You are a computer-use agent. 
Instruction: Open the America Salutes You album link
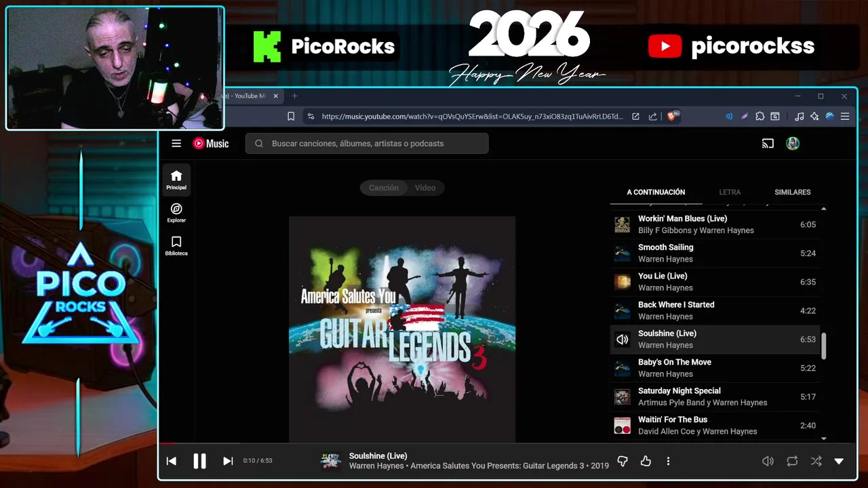(497, 466)
